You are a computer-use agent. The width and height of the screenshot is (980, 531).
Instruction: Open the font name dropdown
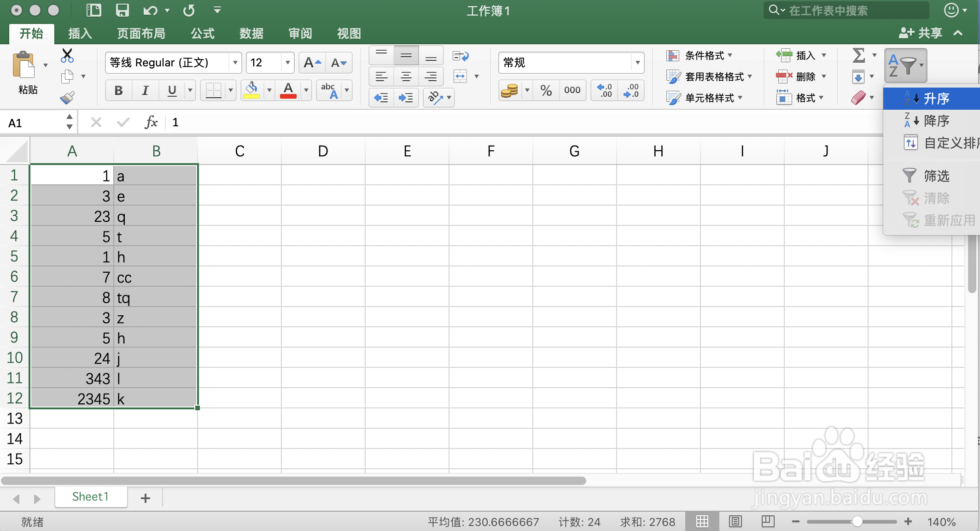235,63
